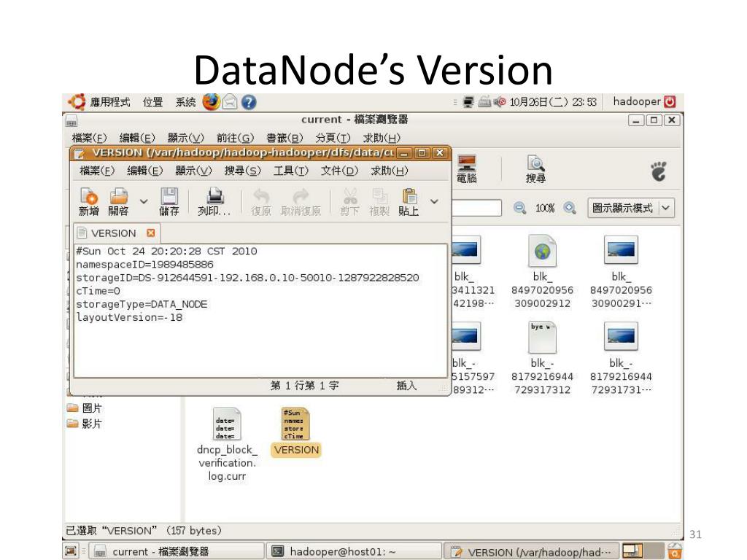Click the 插入 insert mode status indicator

pos(407,386)
